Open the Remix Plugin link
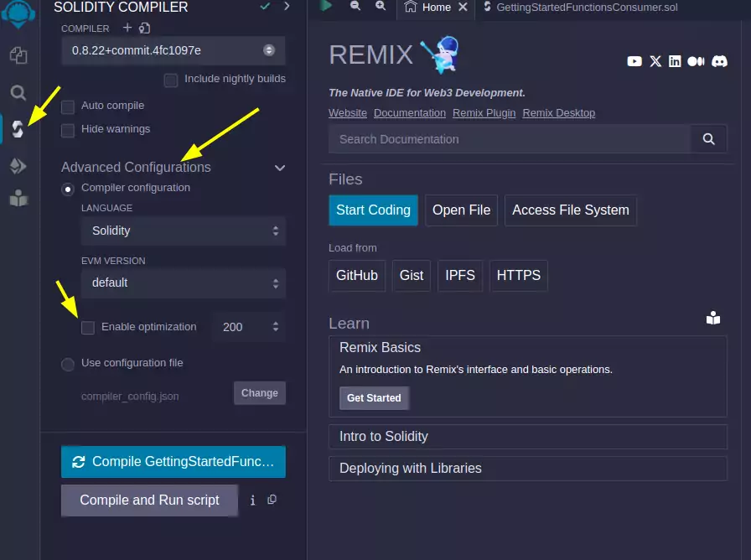Image resolution: width=751 pixels, height=560 pixels. point(484,113)
